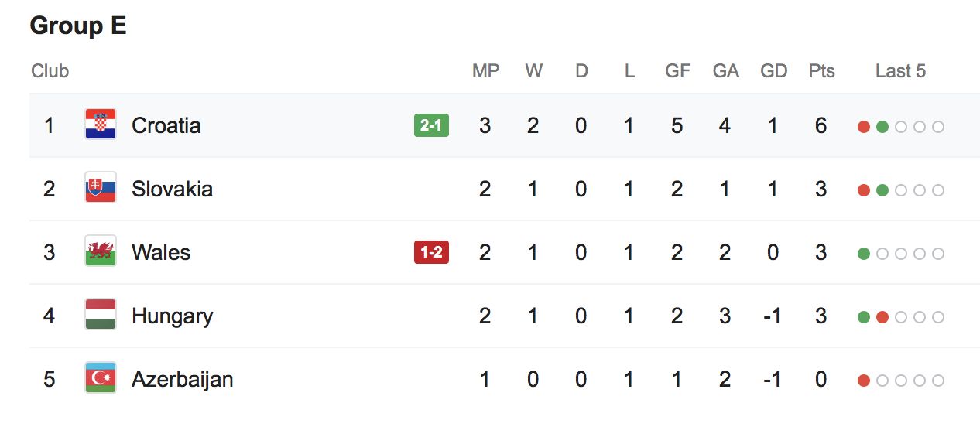Open the Croatia team link
The image size is (980, 444).
click(166, 125)
